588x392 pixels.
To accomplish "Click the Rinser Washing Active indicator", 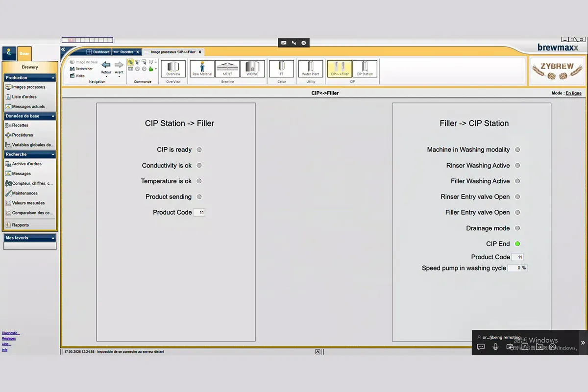I will pyautogui.click(x=517, y=166).
